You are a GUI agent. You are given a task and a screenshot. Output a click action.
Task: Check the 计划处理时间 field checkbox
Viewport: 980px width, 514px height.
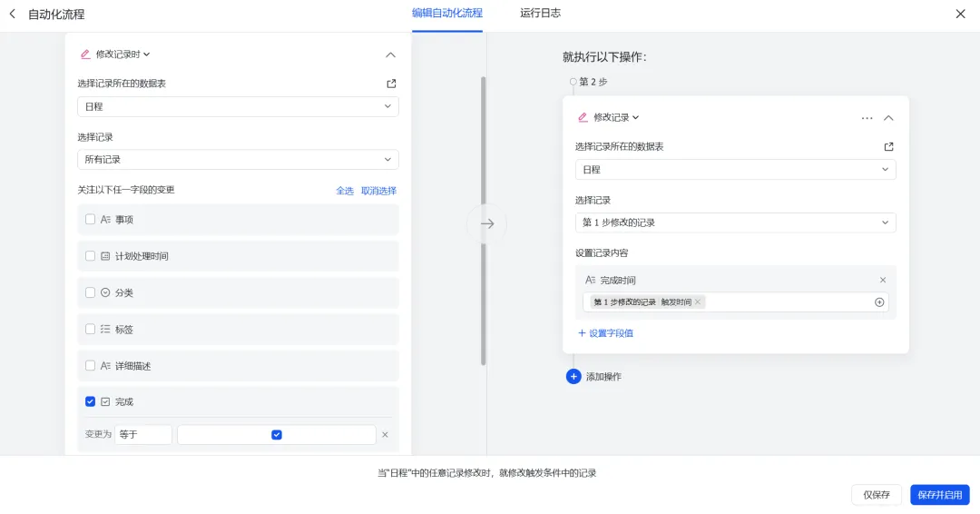(x=90, y=256)
